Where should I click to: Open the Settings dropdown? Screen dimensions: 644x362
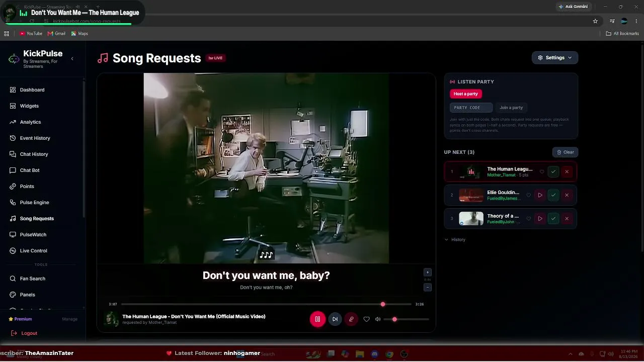tap(555, 58)
